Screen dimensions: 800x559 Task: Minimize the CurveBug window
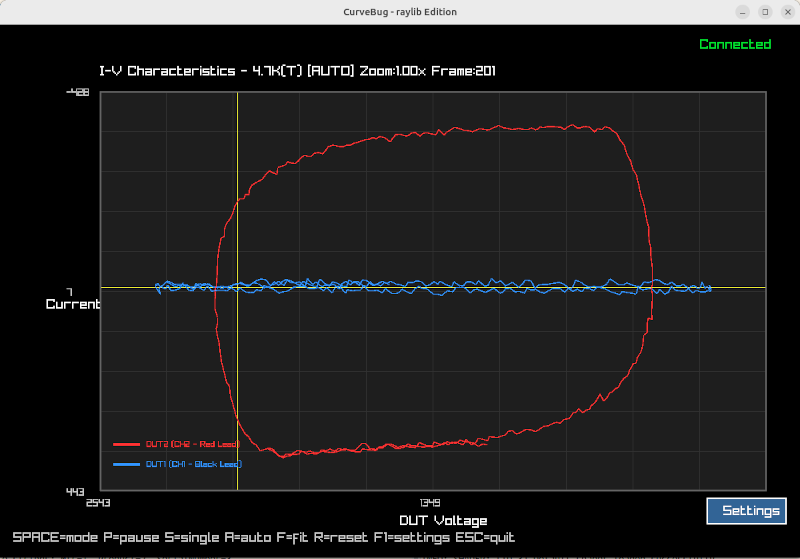(742, 12)
